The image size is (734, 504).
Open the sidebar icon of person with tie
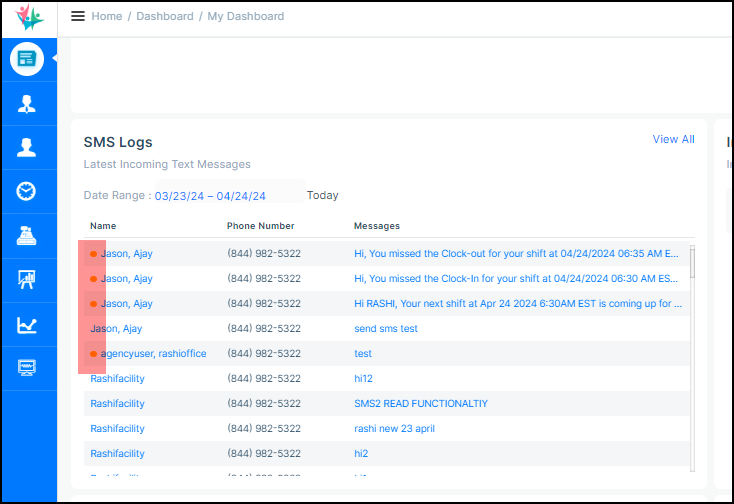(x=27, y=103)
